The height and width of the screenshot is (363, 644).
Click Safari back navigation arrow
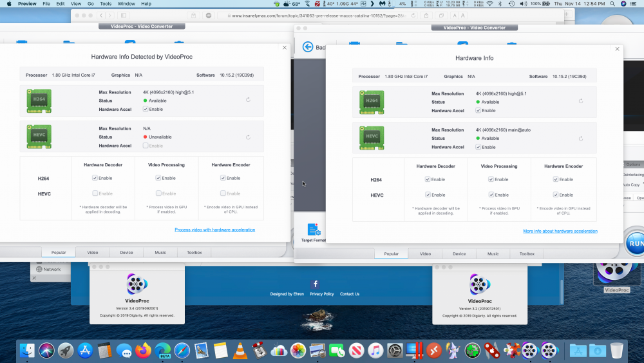pyautogui.click(x=101, y=15)
